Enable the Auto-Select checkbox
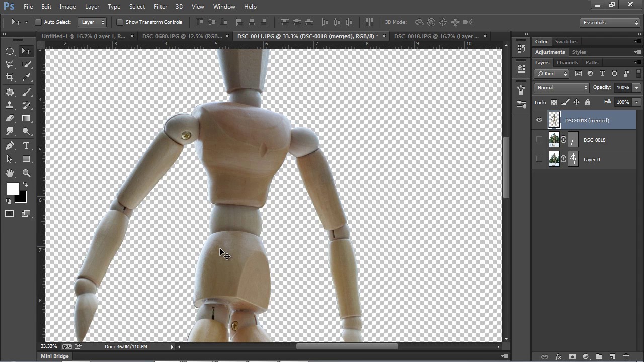 [x=38, y=22]
